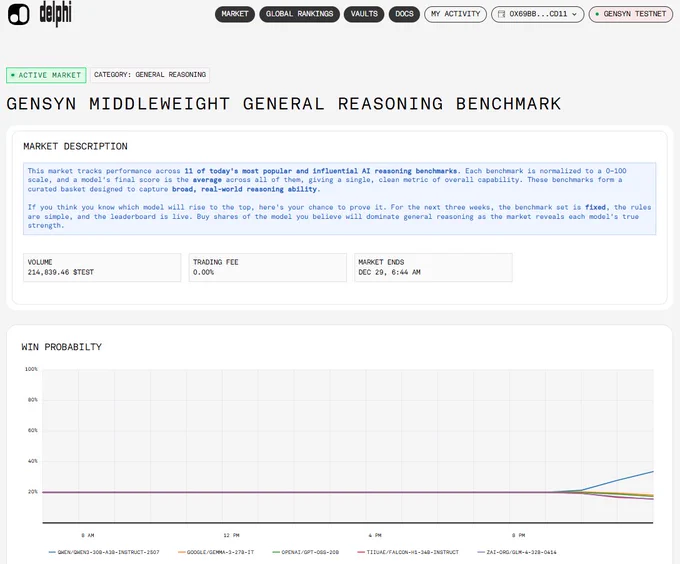Click the Market Ends Dec 29 stat box

tap(433, 267)
